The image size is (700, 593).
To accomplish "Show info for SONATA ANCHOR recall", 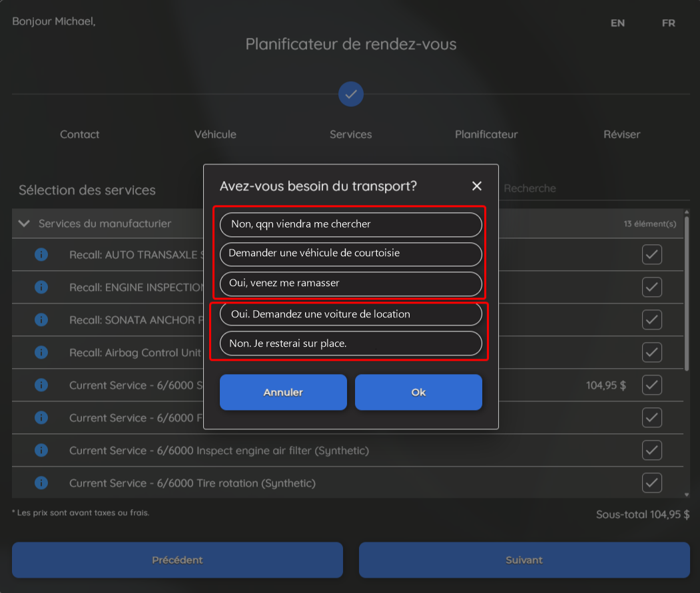I will point(41,319).
